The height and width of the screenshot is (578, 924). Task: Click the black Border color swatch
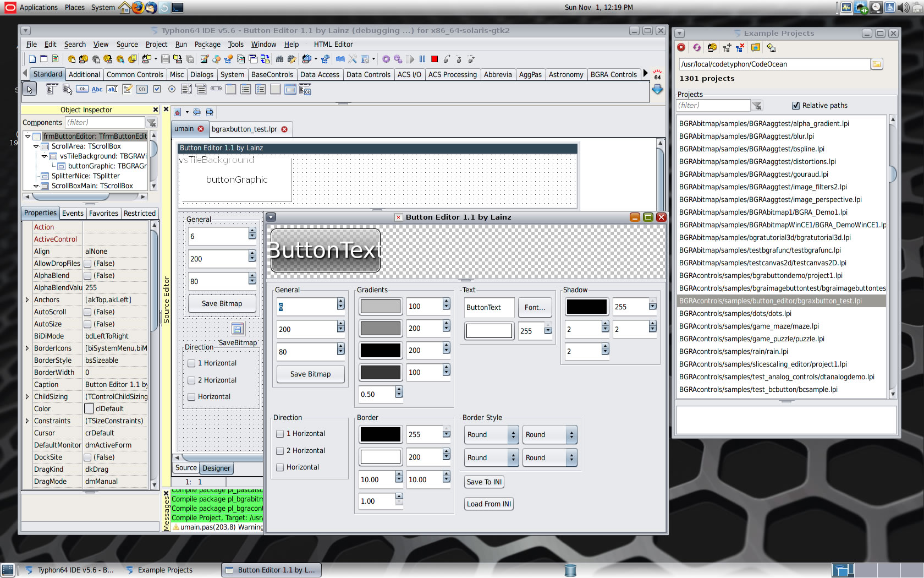point(381,435)
